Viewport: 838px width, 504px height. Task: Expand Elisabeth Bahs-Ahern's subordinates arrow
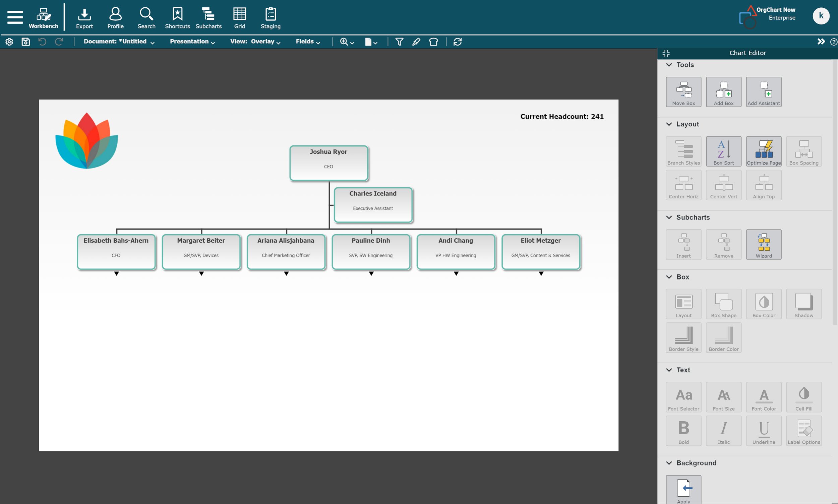point(117,273)
